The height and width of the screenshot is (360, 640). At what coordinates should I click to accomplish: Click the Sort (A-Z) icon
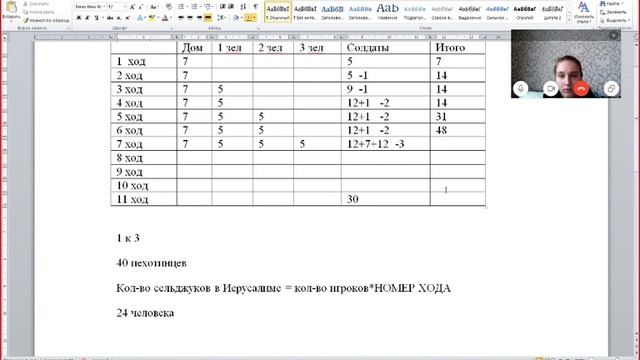pos(243,7)
